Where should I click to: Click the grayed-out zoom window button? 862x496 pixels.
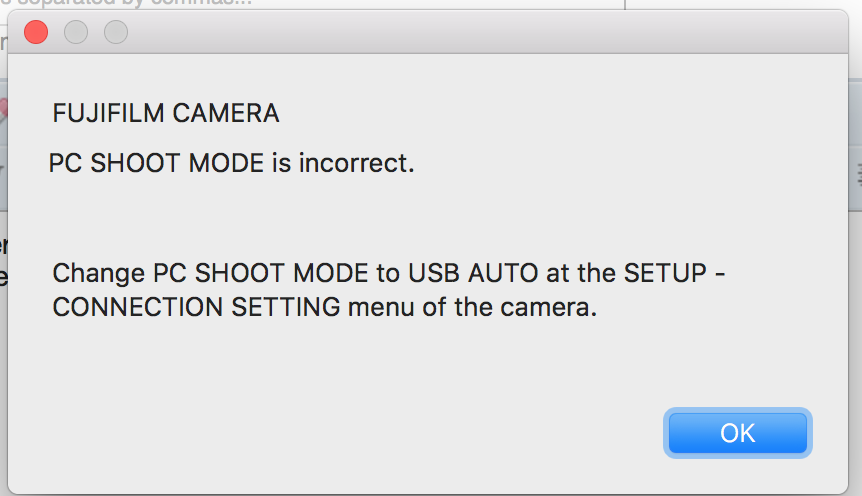(116, 33)
